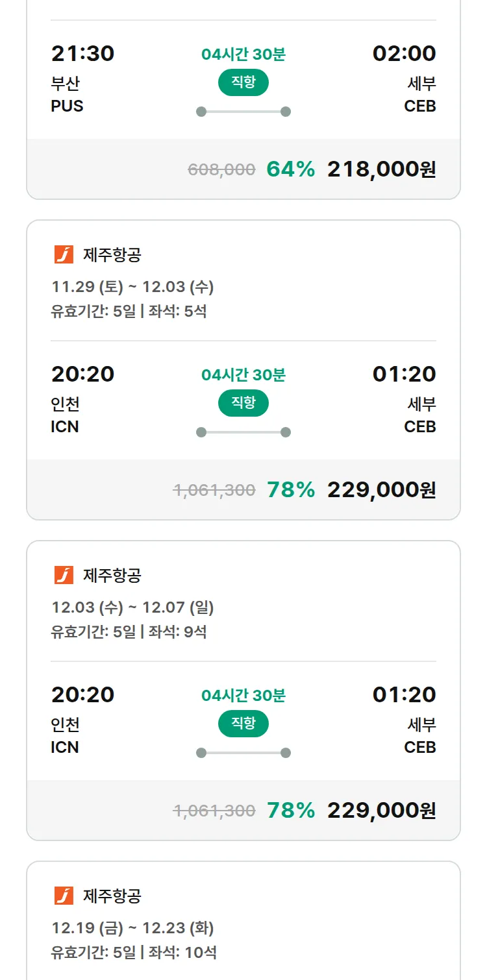487x980 pixels.
Task: Select the 218,000원 Busan to Cebu fare
Action: 381,169
